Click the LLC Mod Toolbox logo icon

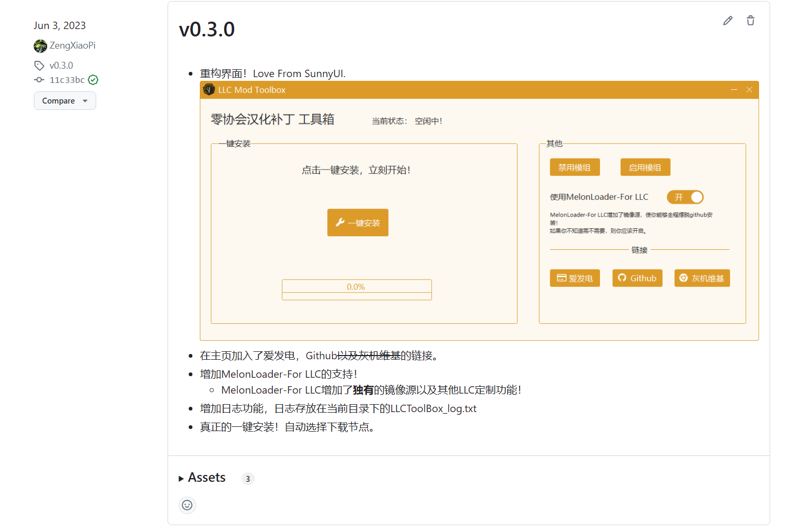tap(209, 89)
